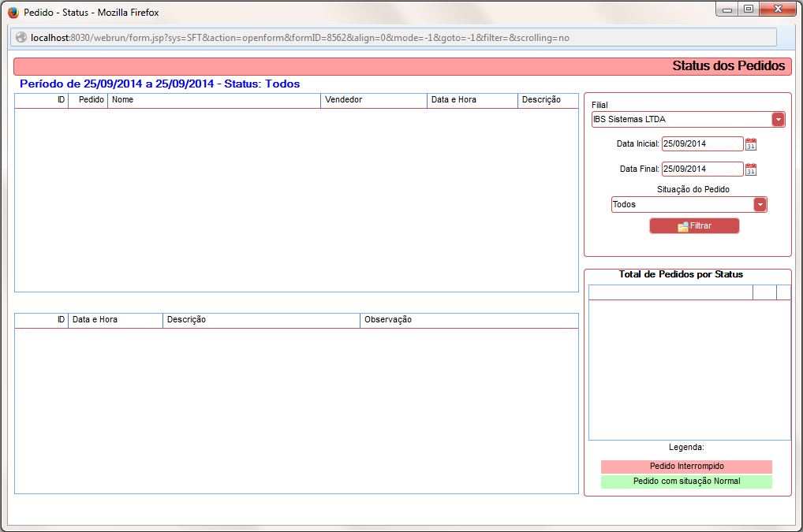Click the Filial label
The width and height of the screenshot is (803, 532).
tap(599, 105)
